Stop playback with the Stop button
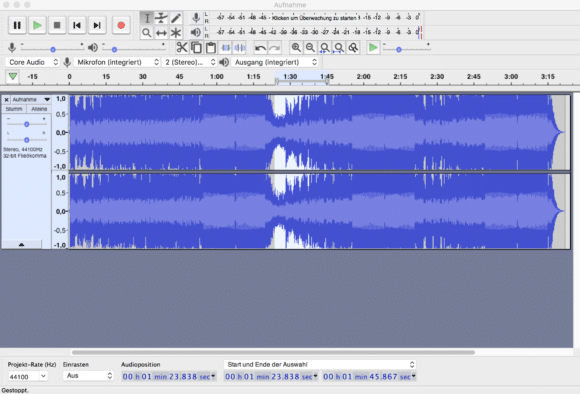580x394 pixels. [57, 25]
